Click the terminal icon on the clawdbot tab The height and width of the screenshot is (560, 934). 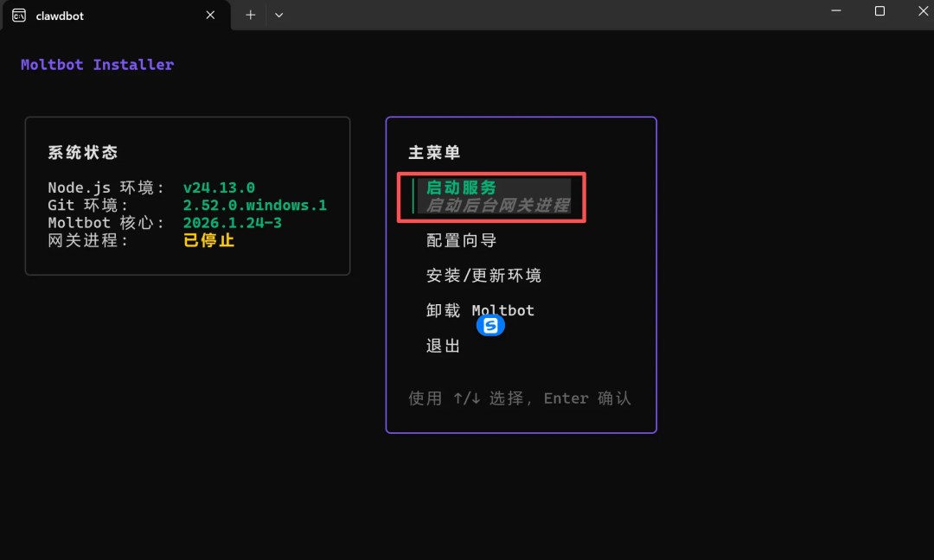click(18, 16)
